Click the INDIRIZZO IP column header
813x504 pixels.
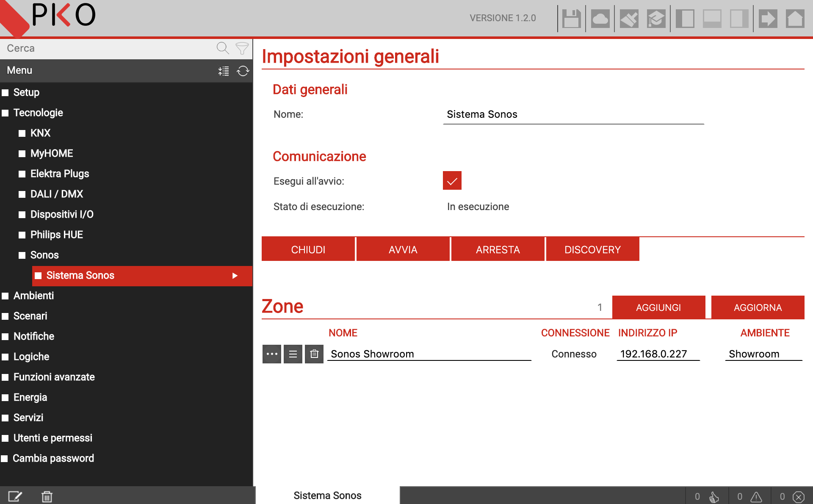coord(647,333)
